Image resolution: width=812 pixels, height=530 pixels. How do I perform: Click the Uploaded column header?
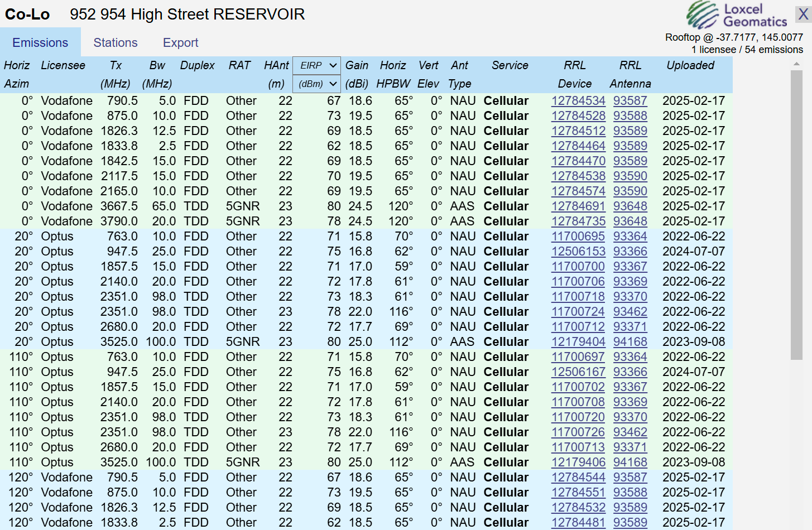(x=690, y=65)
